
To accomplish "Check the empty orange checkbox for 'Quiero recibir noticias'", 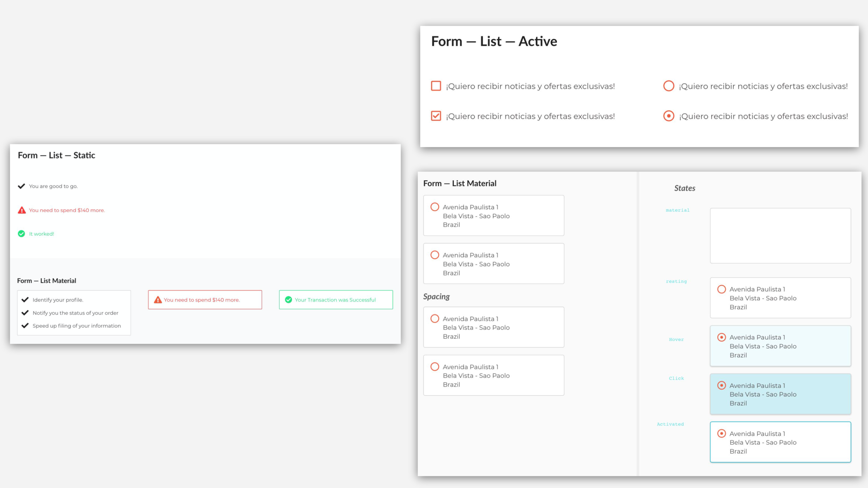I will pos(436,86).
